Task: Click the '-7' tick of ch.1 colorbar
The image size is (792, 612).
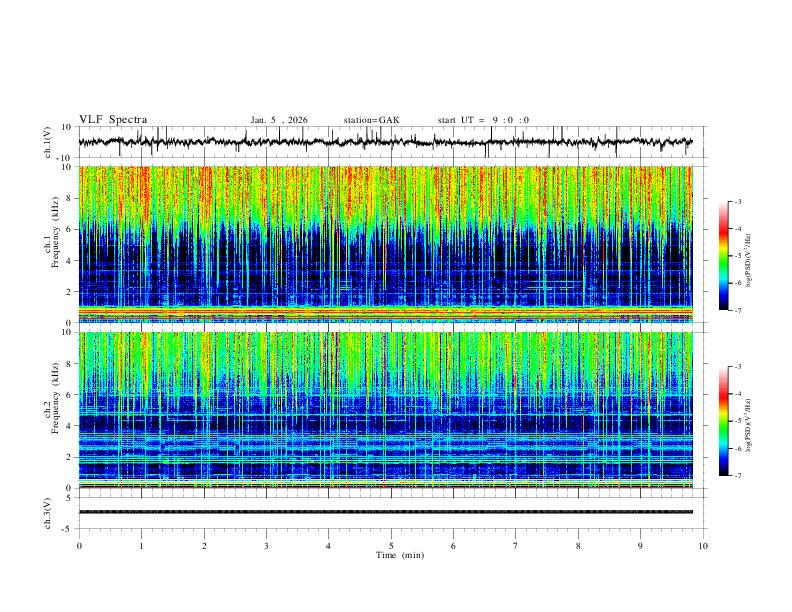Action: click(x=738, y=311)
